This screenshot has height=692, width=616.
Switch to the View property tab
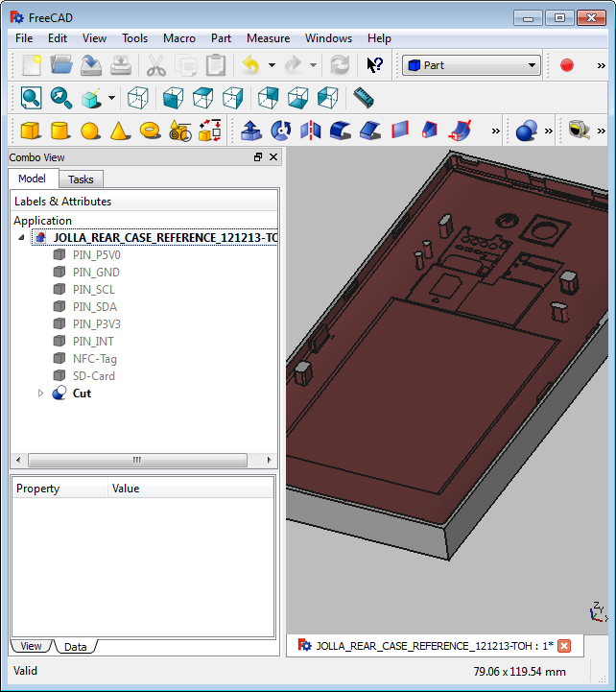(x=31, y=646)
